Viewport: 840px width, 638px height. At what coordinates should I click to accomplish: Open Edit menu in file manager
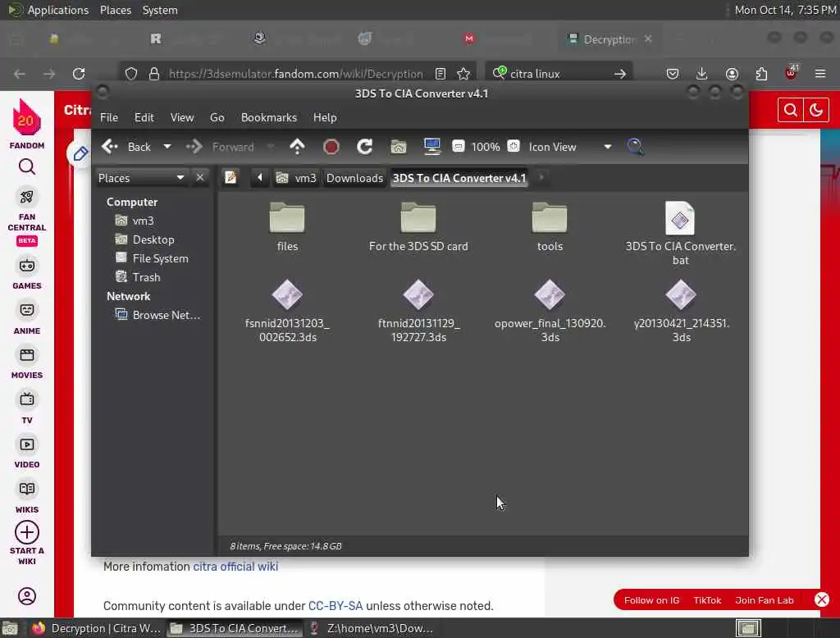pyautogui.click(x=144, y=117)
